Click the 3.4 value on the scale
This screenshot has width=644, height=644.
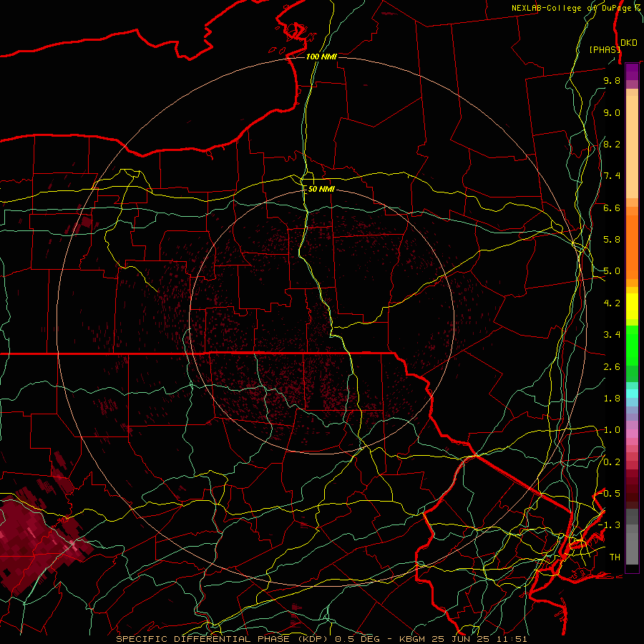click(x=612, y=335)
